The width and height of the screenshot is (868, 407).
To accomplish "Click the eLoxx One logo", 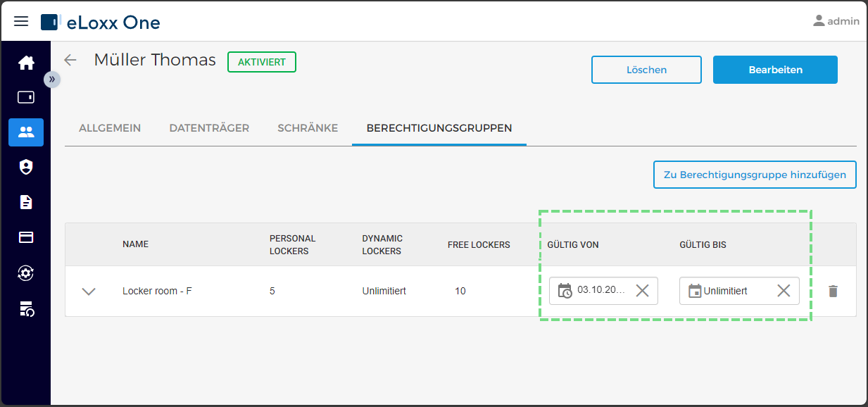I will 101,22.
